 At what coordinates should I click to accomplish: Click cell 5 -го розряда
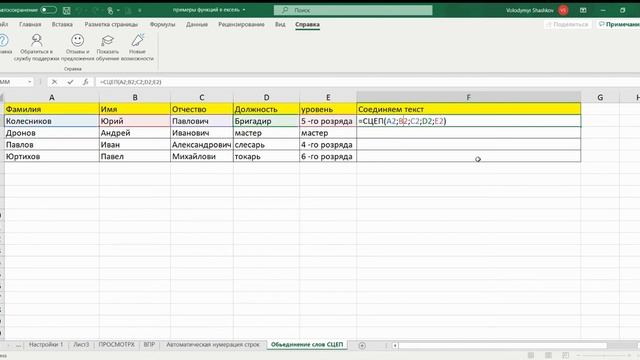tap(328, 121)
